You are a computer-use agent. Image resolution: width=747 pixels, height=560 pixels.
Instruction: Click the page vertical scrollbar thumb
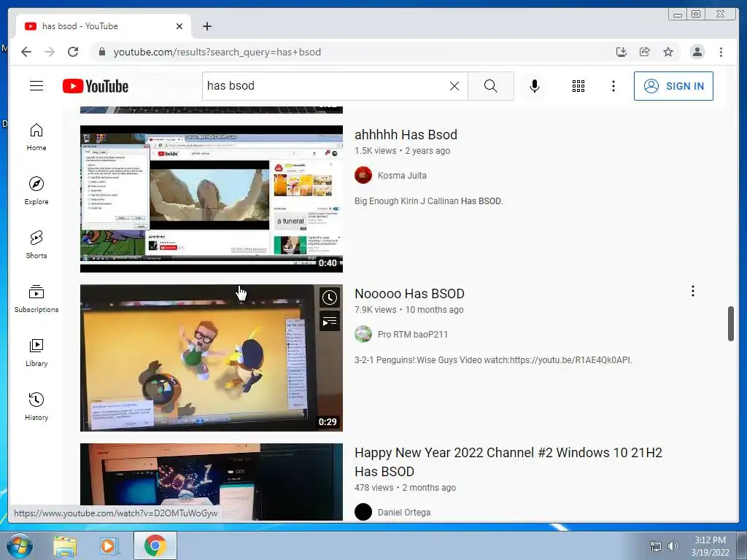pyautogui.click(x=731, y=324)
